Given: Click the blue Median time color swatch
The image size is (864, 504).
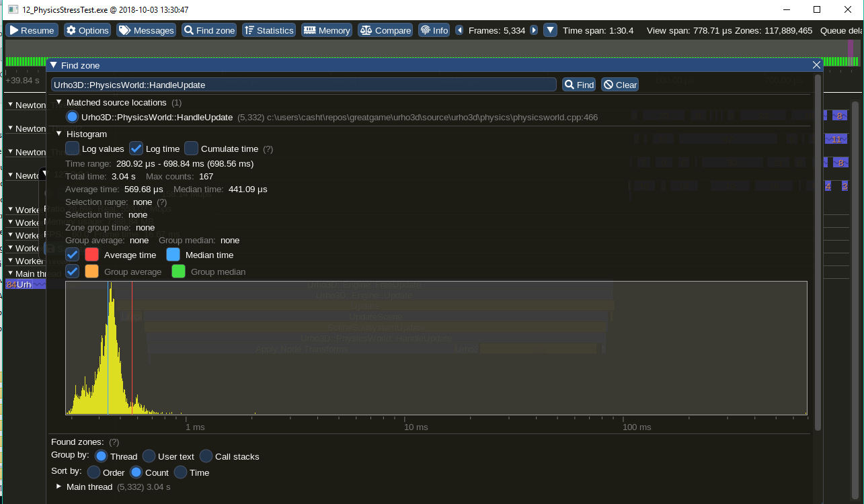Looking at the screenshot, I should point(173,255).
